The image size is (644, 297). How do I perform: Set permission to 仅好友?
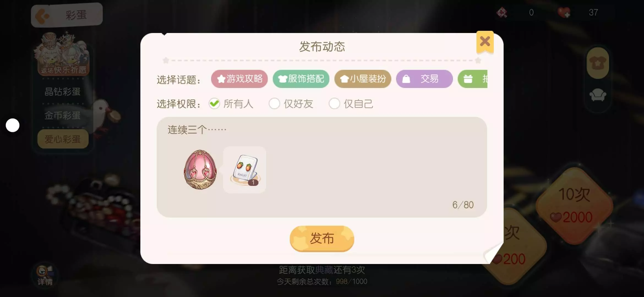click(291, 104)
